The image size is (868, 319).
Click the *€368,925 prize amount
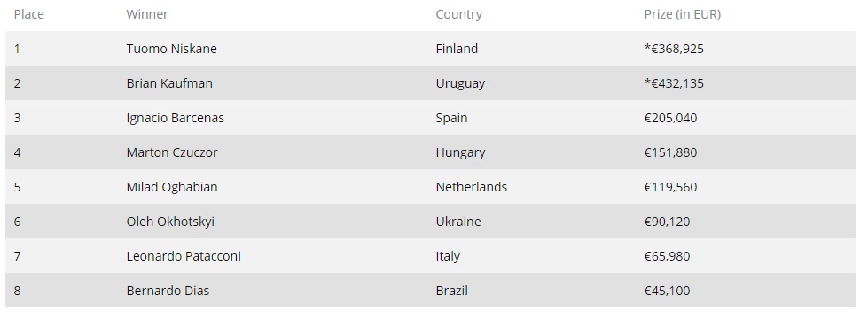coord(674,49)
